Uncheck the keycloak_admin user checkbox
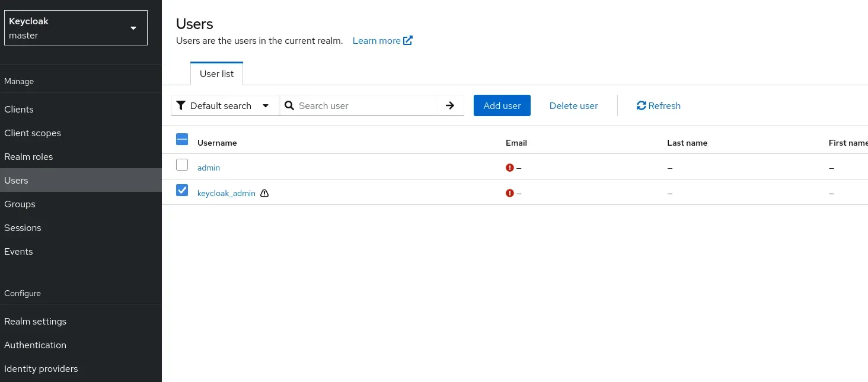This screenshot has height=382, width=868. tap(182, 190)
